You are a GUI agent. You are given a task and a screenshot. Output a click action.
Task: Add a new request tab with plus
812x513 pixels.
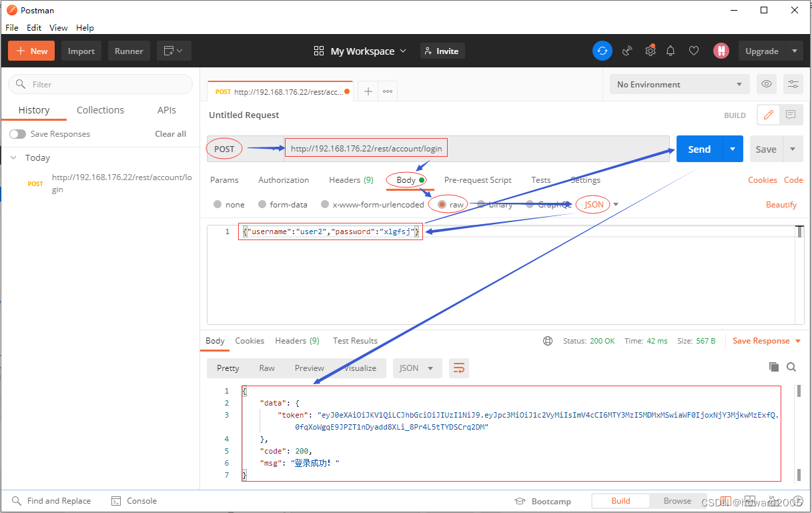point(368,91)
